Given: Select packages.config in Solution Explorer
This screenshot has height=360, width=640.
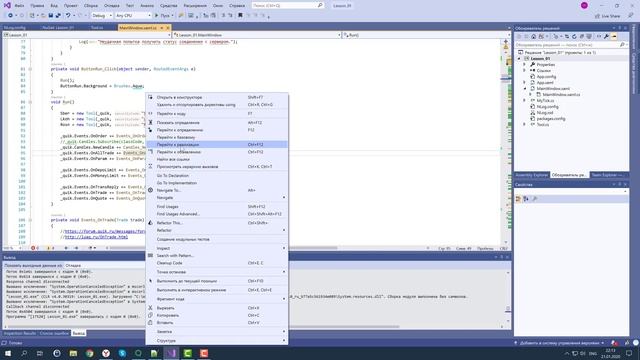Looking at the screenshot, I should (551, 119).
